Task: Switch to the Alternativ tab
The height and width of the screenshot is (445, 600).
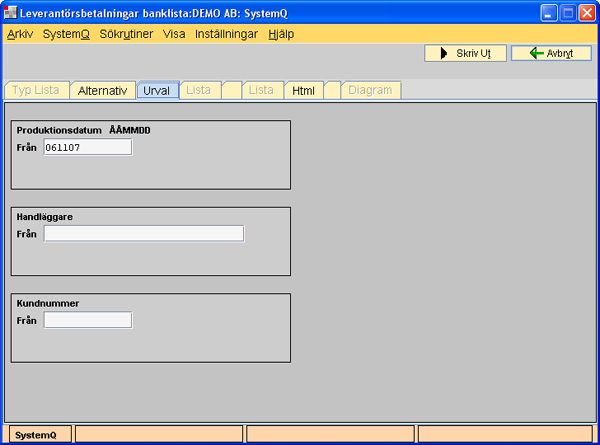Action: pos(101,90)
